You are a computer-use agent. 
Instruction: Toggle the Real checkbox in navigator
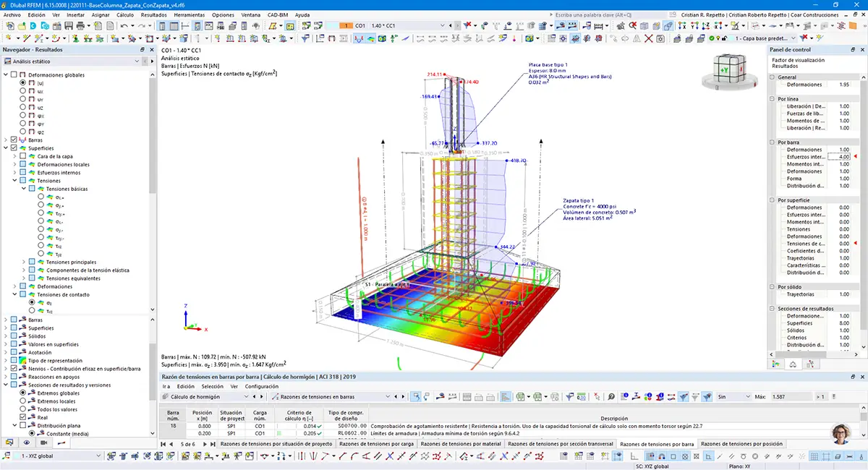(x=23, y=417)
